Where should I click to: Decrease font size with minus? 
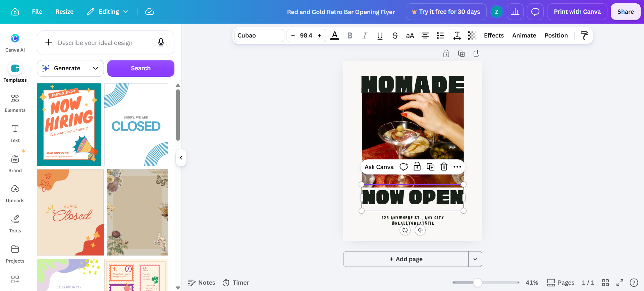[293, 35]
